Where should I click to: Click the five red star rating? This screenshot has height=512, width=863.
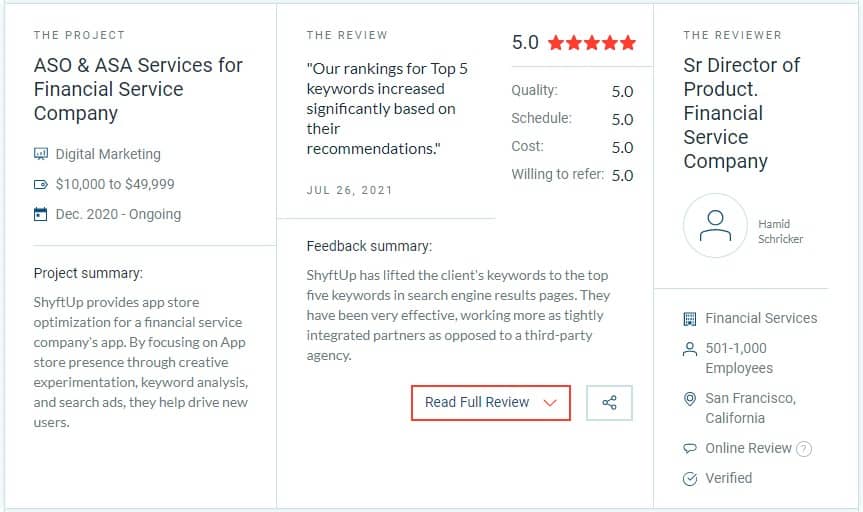(x=592, y=42)
